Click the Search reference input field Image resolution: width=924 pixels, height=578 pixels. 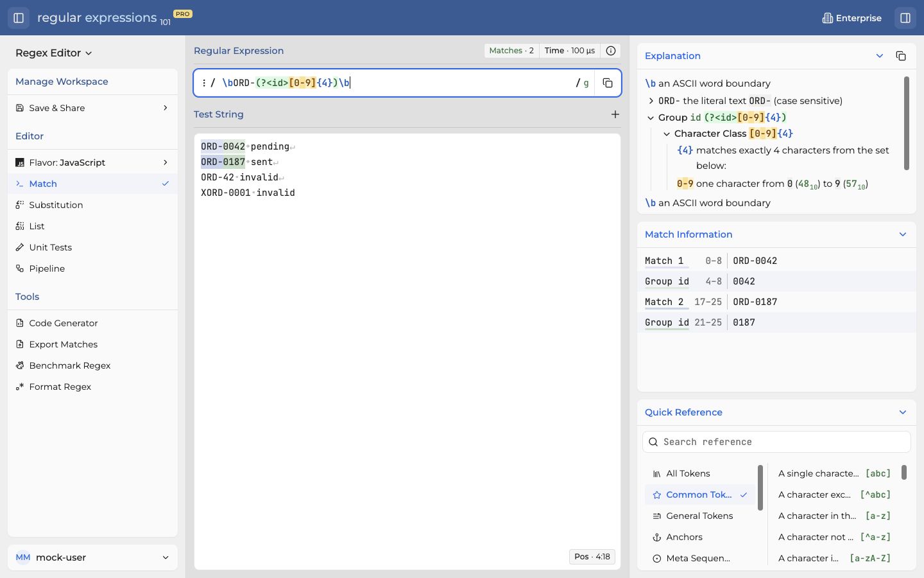tap(776, 442)
